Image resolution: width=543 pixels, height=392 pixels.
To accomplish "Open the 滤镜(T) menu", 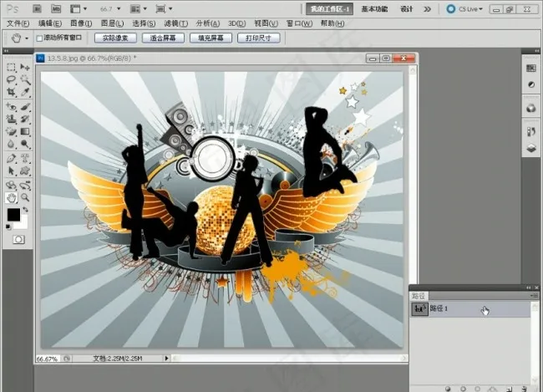I will (175, 23).
